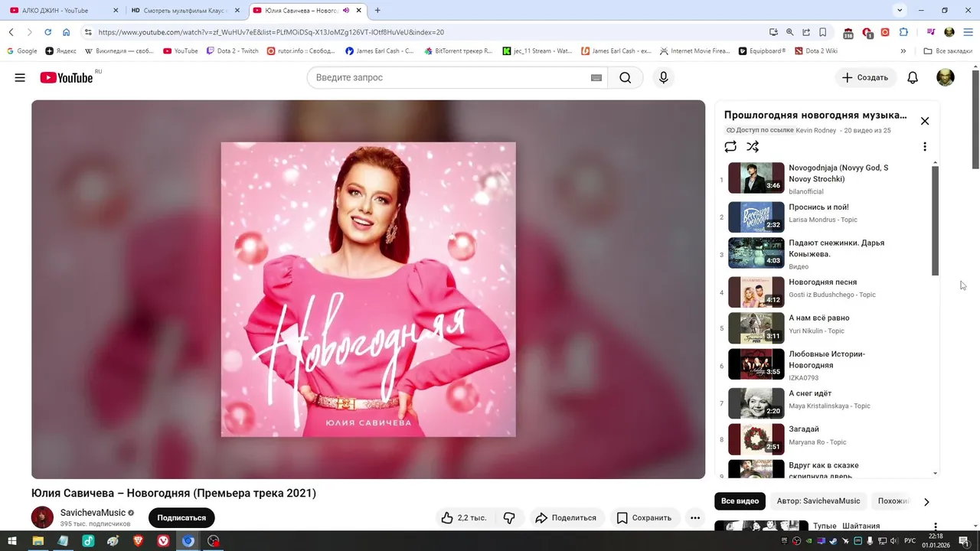The height and width of the screenshot is (551, 980).
Task: Mute the playing tab via speaker icon
Action: tap(346, 11)
